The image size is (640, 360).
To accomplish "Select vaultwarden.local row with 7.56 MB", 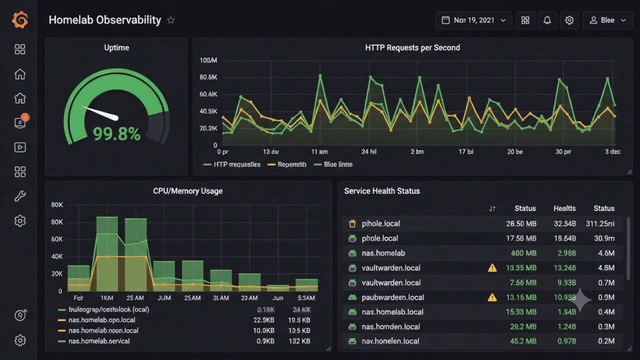I will point(483,282).
